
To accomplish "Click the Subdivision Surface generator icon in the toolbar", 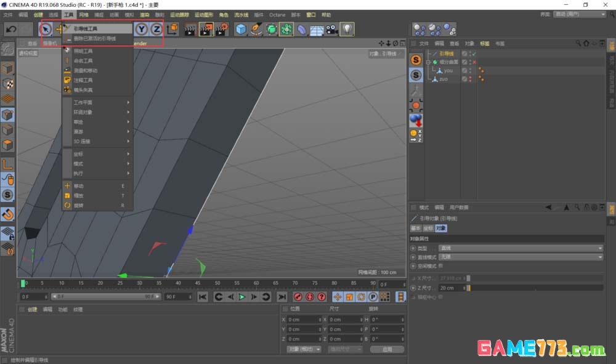I will coord(272,29).
